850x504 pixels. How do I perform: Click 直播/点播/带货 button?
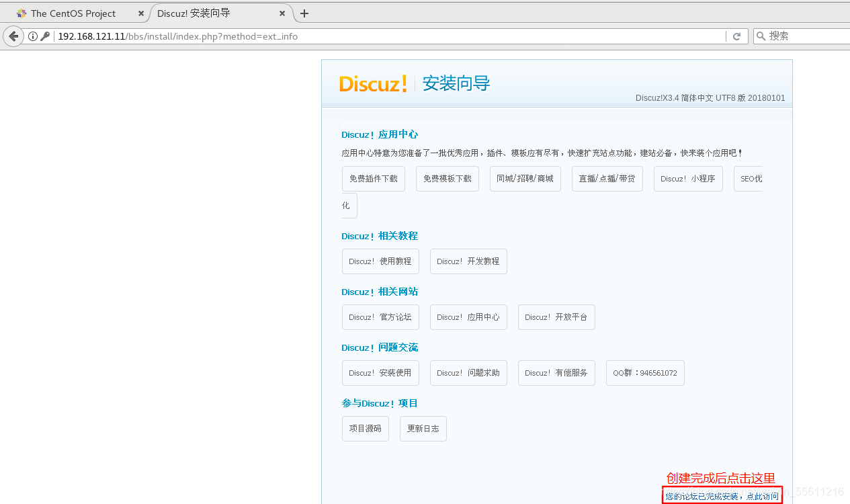[607, 179]
